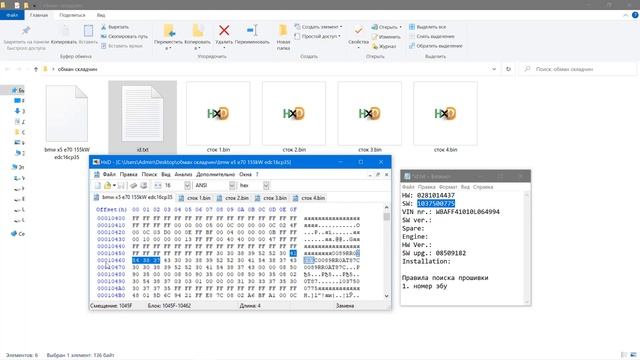The height and width of the screenshot is (360, 640).
Task: Open HxD Правка menu
Action: 129,174
